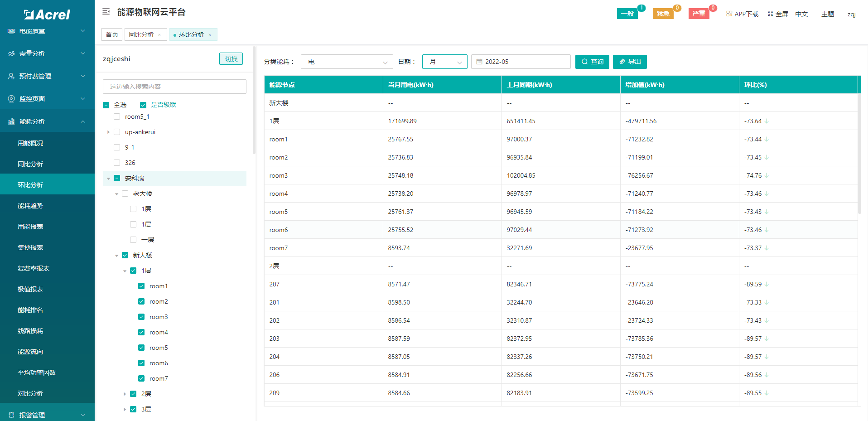Click the export icon on 导出 button

pyautogui.click(x=622, y=62)
